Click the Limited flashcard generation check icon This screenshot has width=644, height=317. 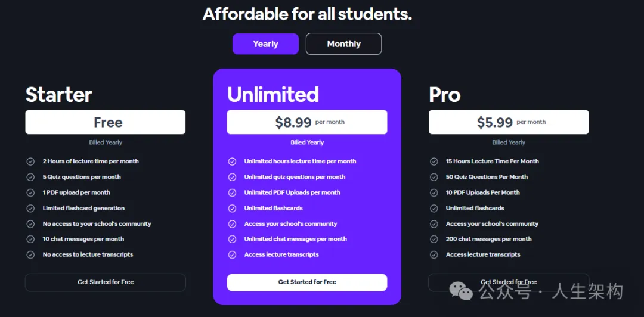point(30,208)
